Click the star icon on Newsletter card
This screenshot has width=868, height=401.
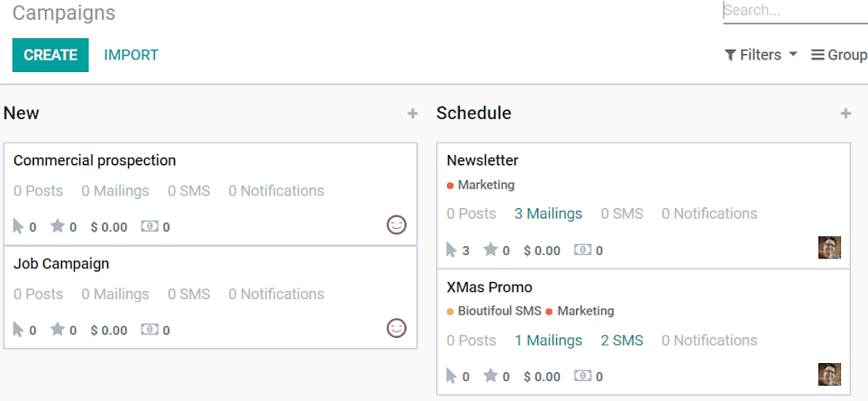490,250
